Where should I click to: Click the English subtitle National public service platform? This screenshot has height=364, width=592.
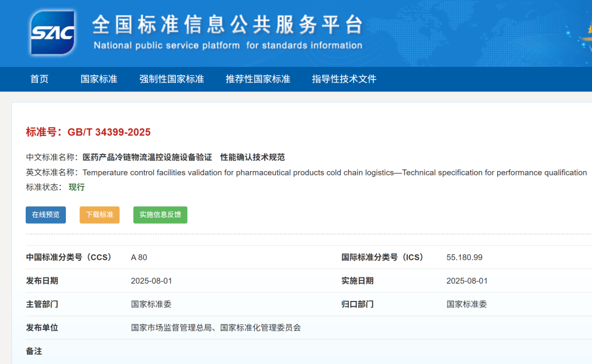pos(167,46)
